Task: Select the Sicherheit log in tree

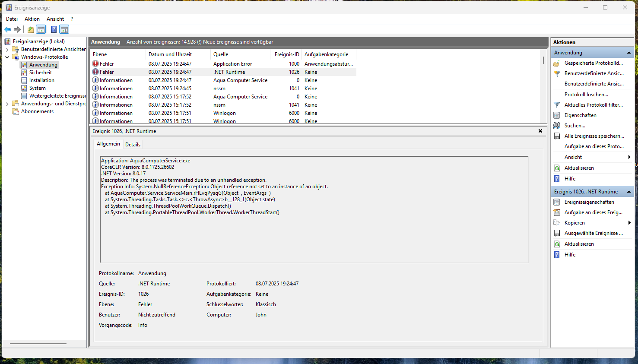Action: pyautogui.click(x=41, y=73)
